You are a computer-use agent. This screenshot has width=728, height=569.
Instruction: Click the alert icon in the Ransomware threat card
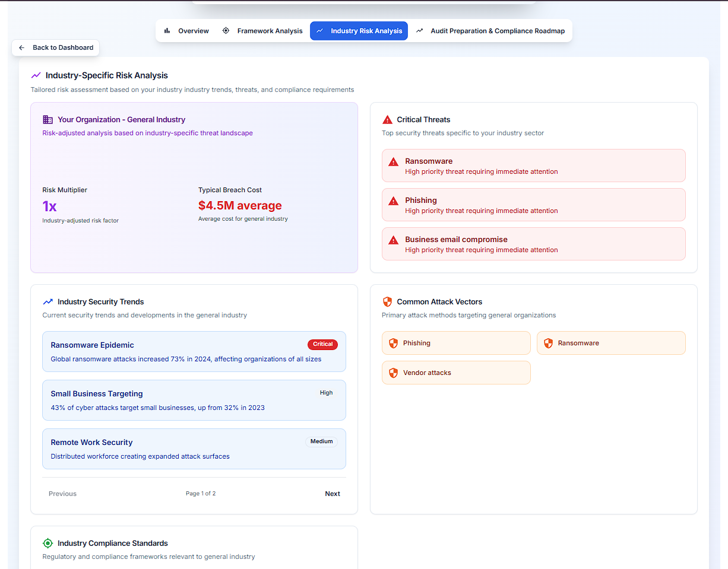click(393, 162)
